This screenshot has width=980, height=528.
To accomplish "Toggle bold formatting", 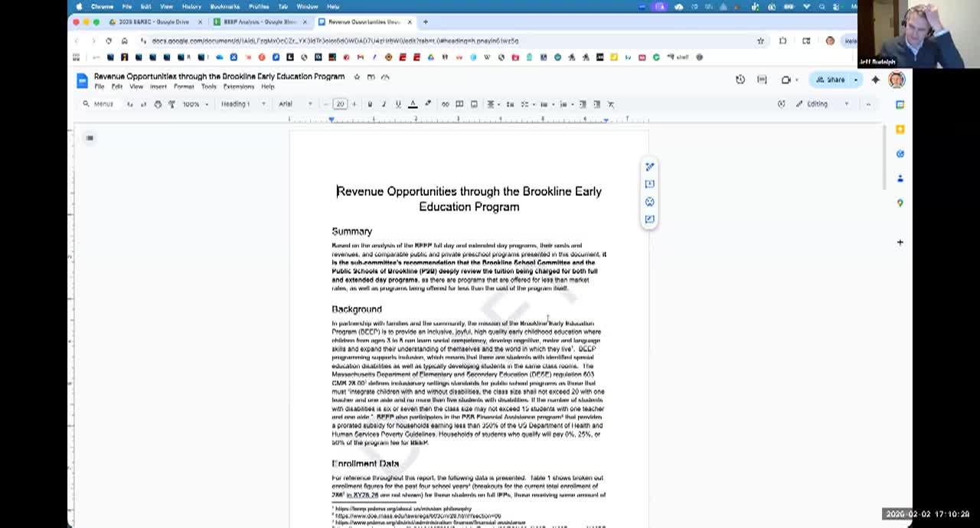I will click(x=370, y=104).
